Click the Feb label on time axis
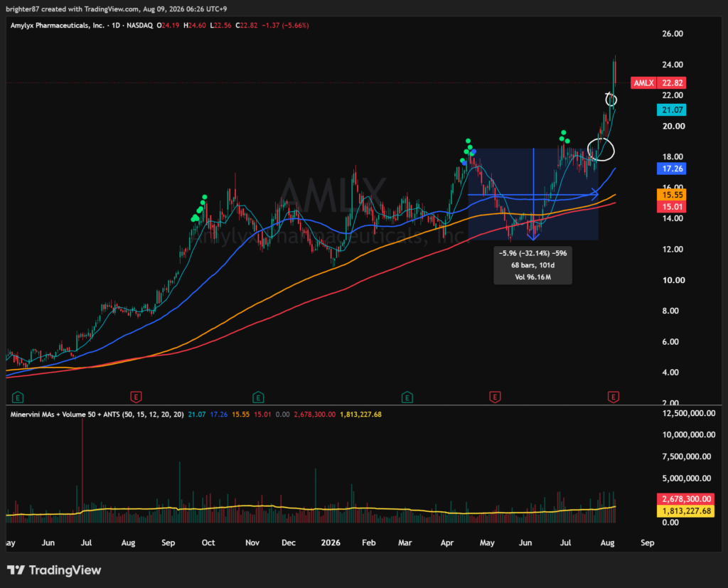728x588 pixels. click(x=369, y=542)
